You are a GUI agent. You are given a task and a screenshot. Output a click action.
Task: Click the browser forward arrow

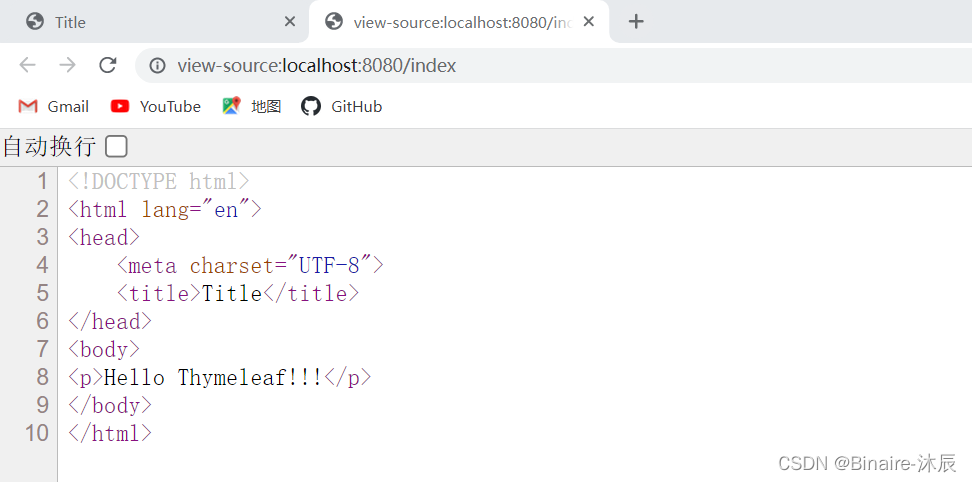point(67,66)
